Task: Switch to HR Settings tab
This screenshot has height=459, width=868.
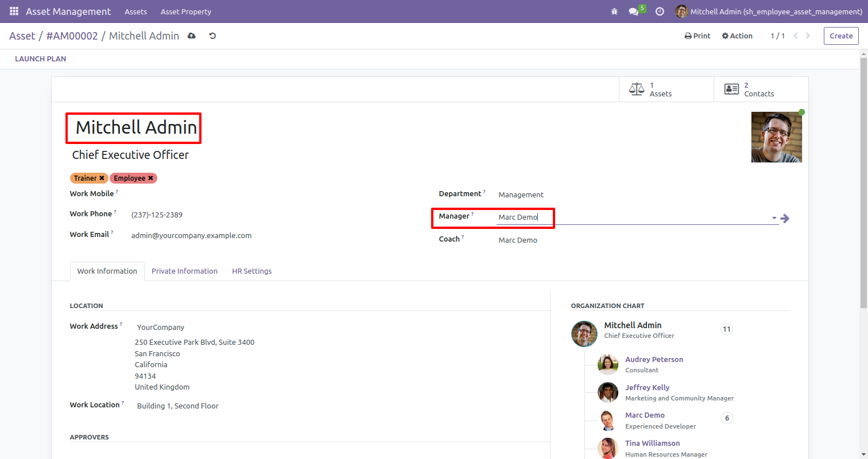Action: coord(252,271)
